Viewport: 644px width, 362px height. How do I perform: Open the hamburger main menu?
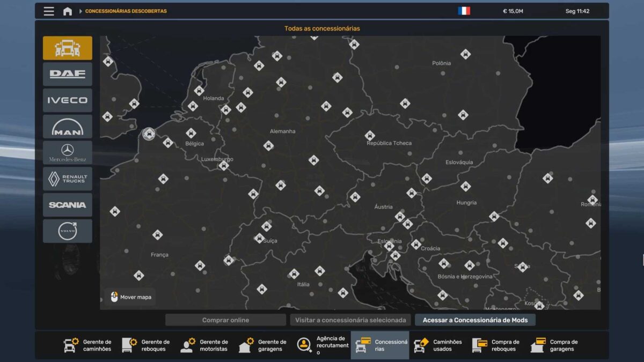(x=49, y=11)
